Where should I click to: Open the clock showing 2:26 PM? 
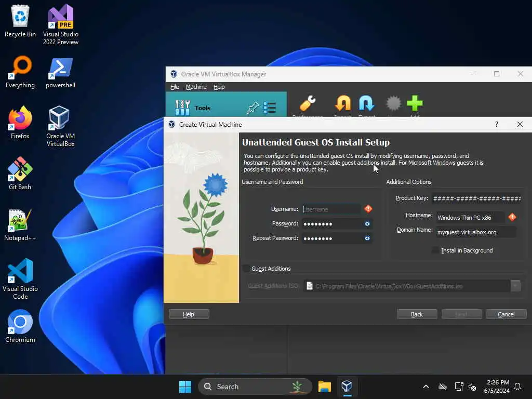tap(497, 387)
